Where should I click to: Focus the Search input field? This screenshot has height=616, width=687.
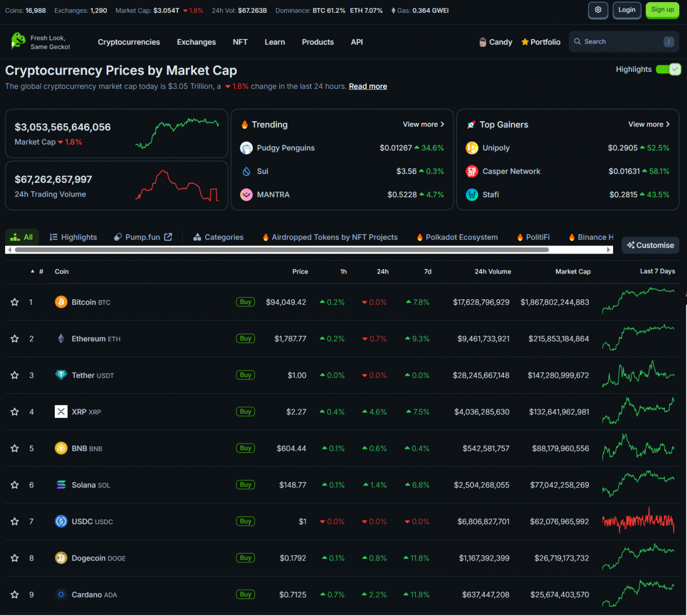621,42
